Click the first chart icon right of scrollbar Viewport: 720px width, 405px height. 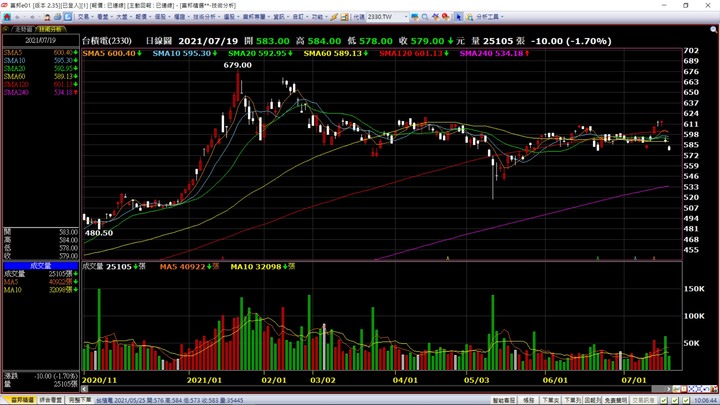(x=676, y=389)
